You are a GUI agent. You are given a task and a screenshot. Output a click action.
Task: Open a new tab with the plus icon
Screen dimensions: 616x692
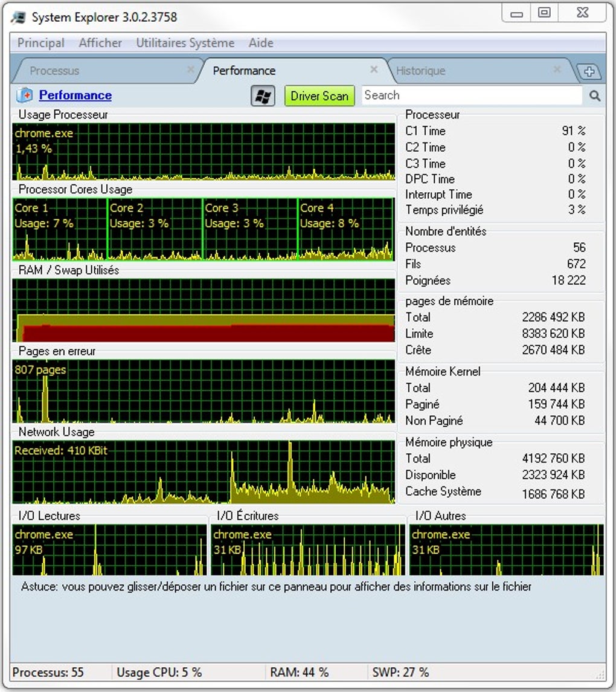pos(590,71)
